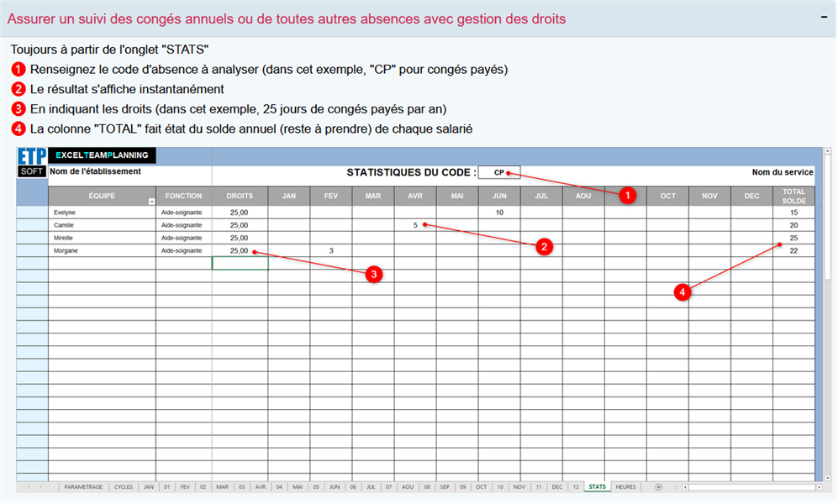The width and height of the screenshot is (838, 504).
Task: Click the vertical scrollbar up arrow
Action: (828, 152)
